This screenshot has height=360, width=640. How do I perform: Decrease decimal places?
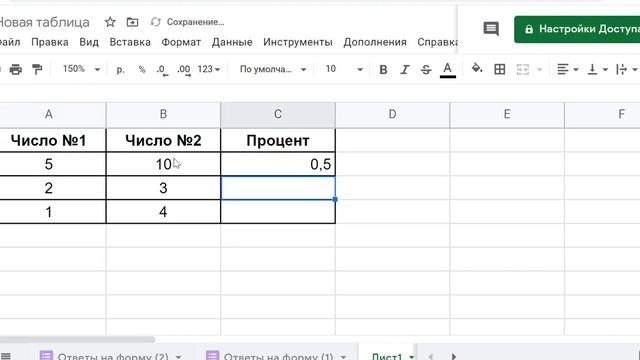point(162,70)
